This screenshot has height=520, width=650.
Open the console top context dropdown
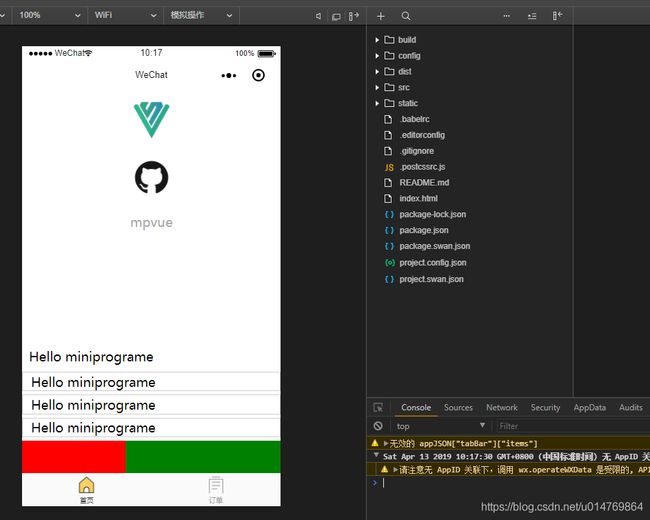(440, 426)
